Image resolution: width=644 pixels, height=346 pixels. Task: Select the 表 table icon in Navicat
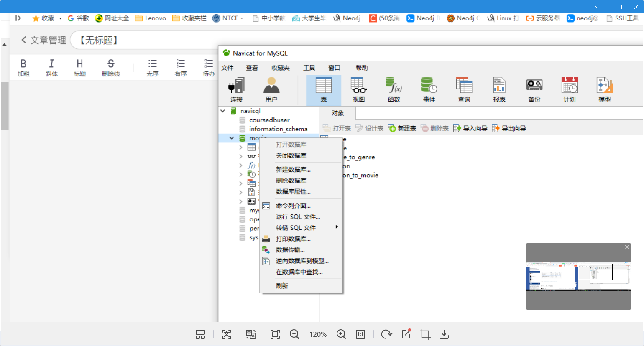[324, 90]
